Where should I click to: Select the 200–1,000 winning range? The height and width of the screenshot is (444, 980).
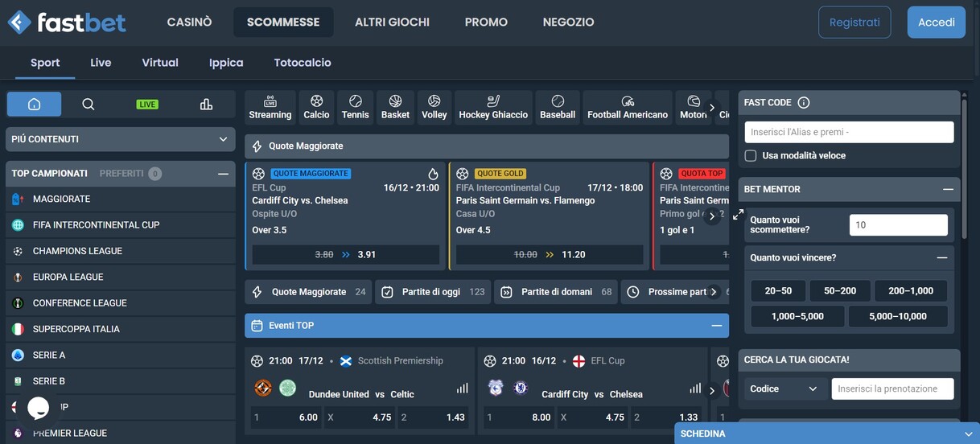coord(911,291)
